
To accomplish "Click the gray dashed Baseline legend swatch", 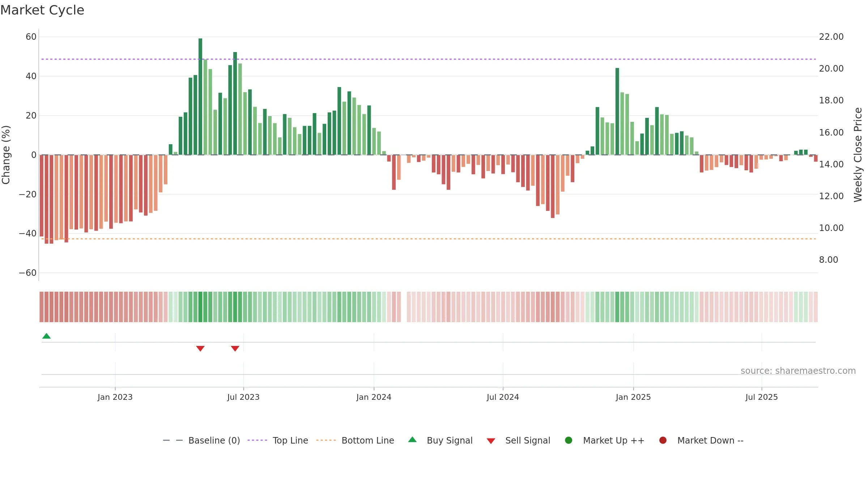I will pos(173,440).
